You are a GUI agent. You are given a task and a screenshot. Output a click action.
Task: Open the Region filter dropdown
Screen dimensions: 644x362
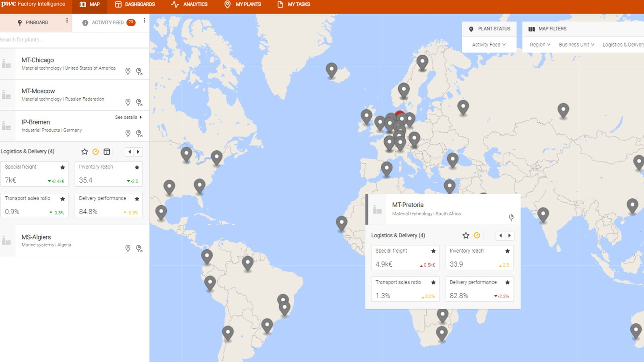point(540,45)
